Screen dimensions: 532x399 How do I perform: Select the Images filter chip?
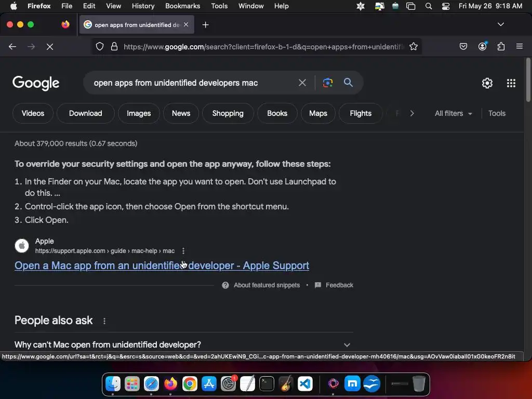click(139, 113)
